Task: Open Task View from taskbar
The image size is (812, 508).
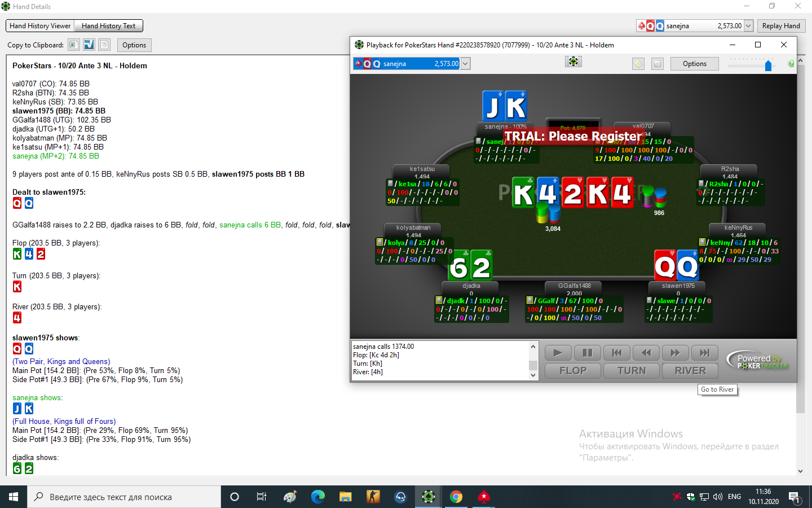Action: (x=262, y=497)
